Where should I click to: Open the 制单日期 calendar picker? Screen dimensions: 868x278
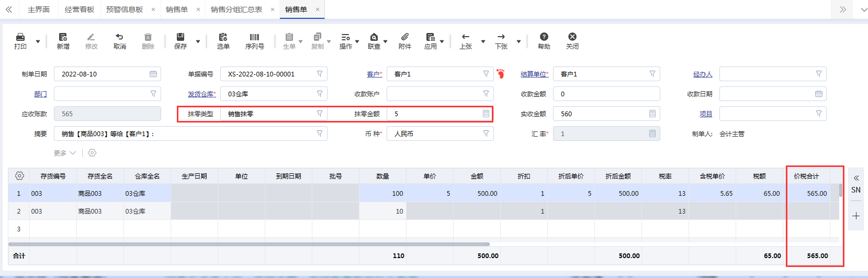pos(153,74)
